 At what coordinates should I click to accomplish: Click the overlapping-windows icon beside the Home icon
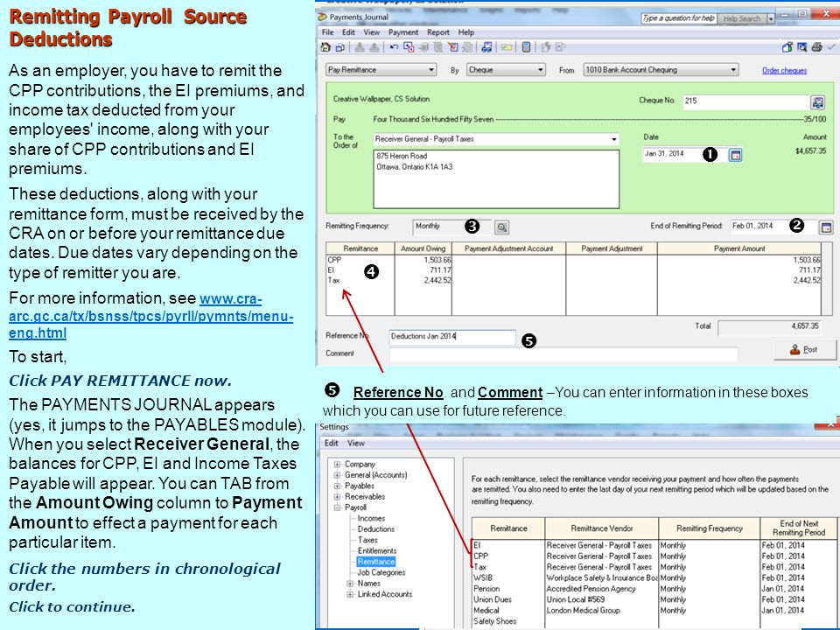(340, 47)
